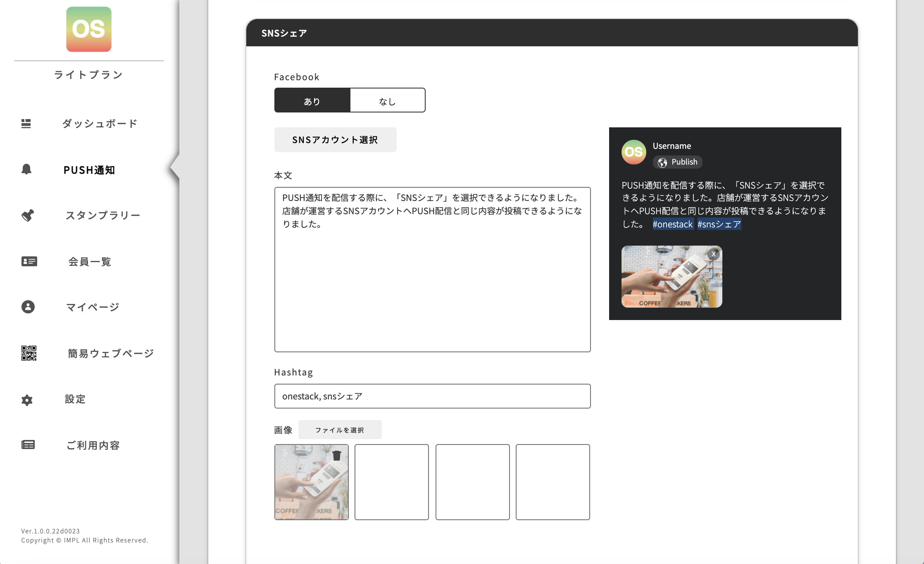
Task: Click the ファイルを選択 button
Action: (x=340, y=430)
